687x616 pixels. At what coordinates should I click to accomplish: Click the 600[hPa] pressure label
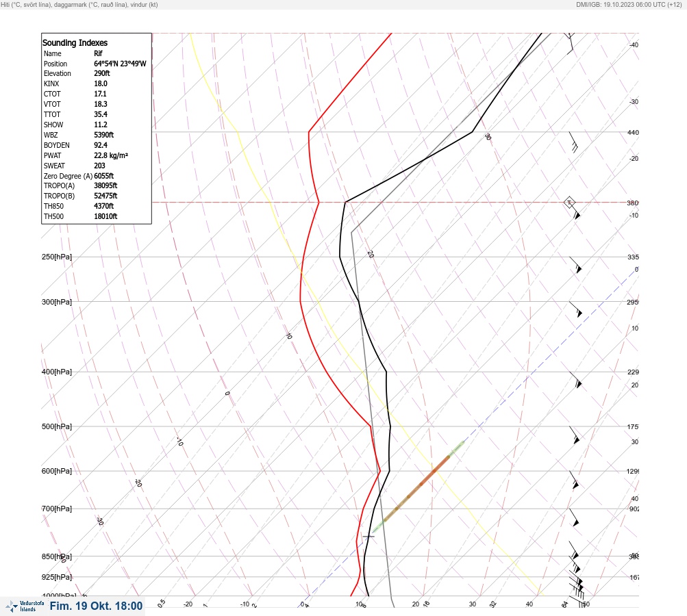point(57,471)
